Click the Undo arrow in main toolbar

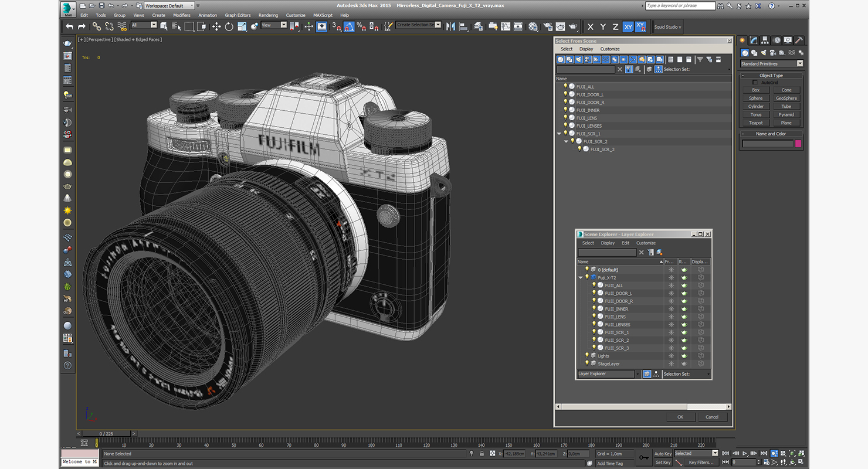point(70,26)
